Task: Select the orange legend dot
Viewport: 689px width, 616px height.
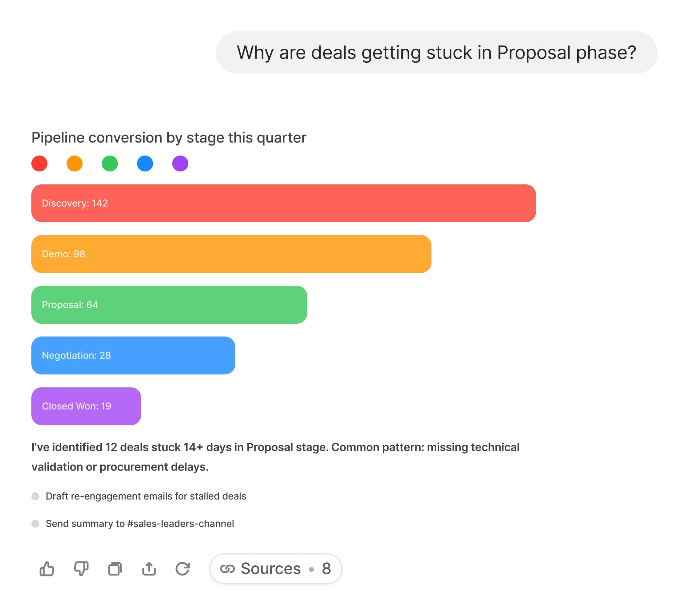Action: 75,163
